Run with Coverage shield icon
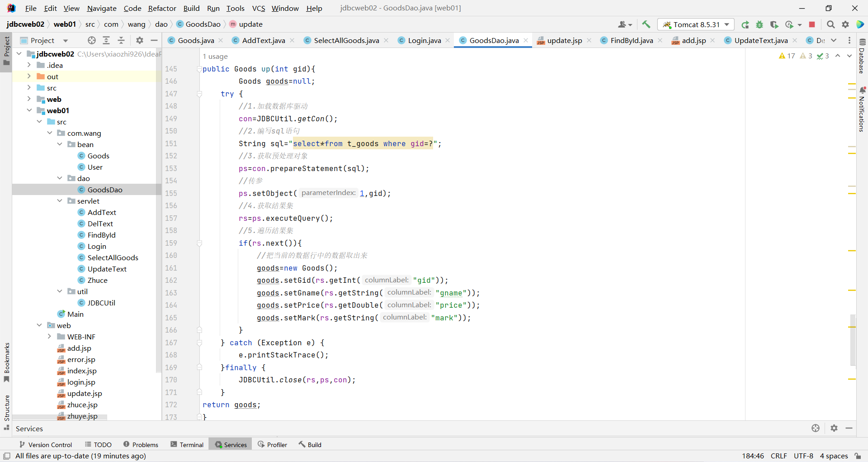Screen dimensions: 868x462 coord(774,24)
